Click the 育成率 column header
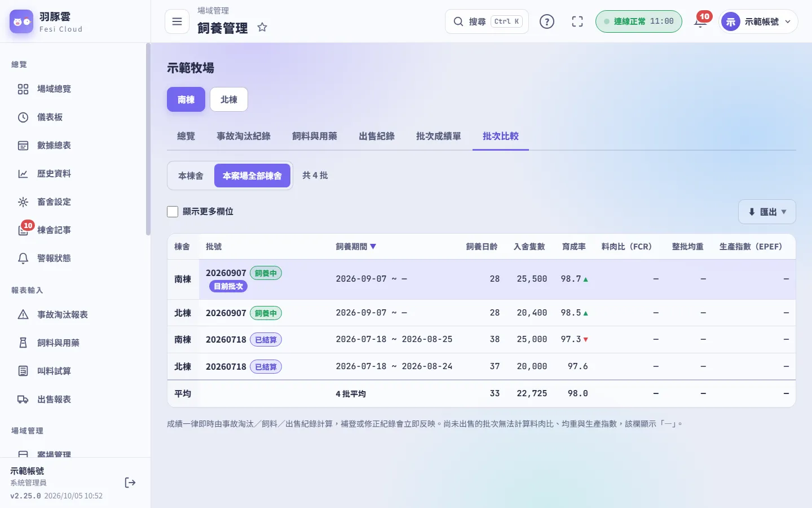Image resolution: width=812 pixels, height=508 pixels. (x=574, y=247)
